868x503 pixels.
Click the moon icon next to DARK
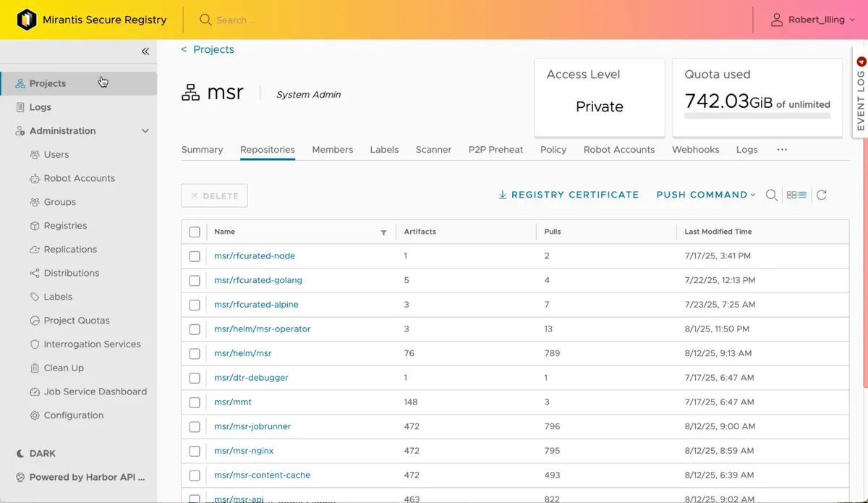[20, 454]
